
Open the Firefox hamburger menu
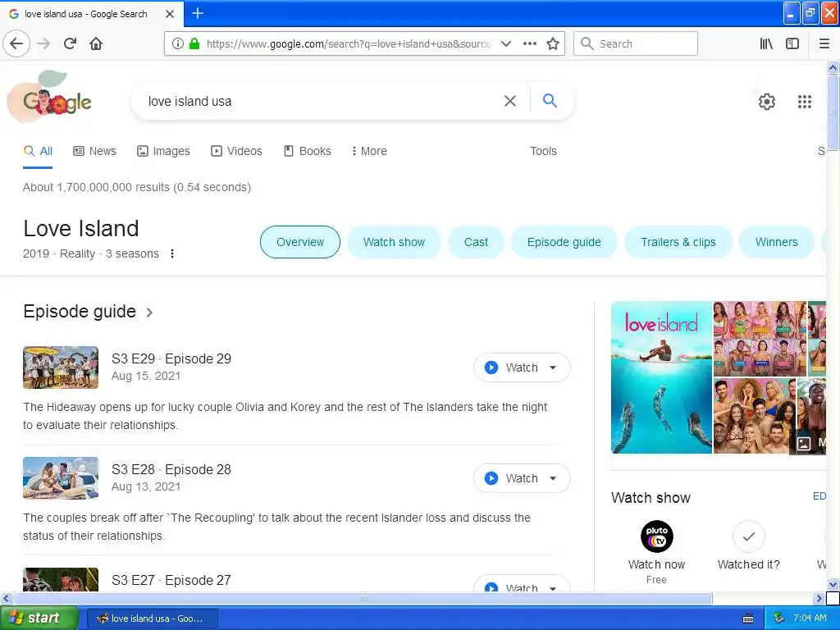click(x=824, y=44)
